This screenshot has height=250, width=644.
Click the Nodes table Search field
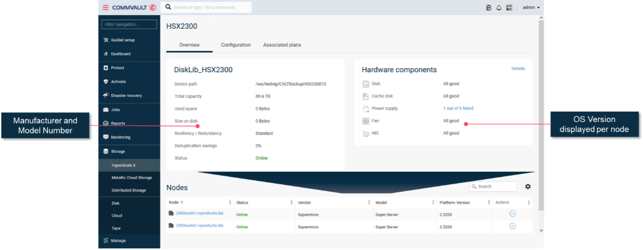494,186
